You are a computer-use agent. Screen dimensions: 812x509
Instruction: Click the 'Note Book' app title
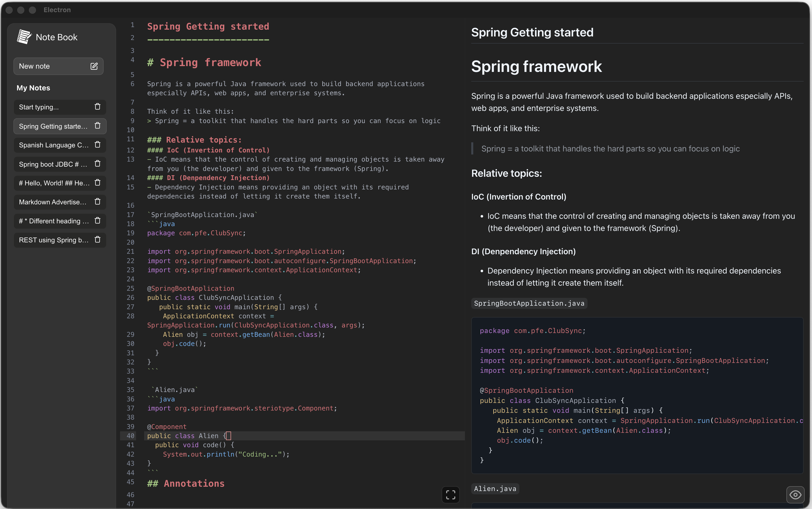pyautogui.click(x=56, y=37)
